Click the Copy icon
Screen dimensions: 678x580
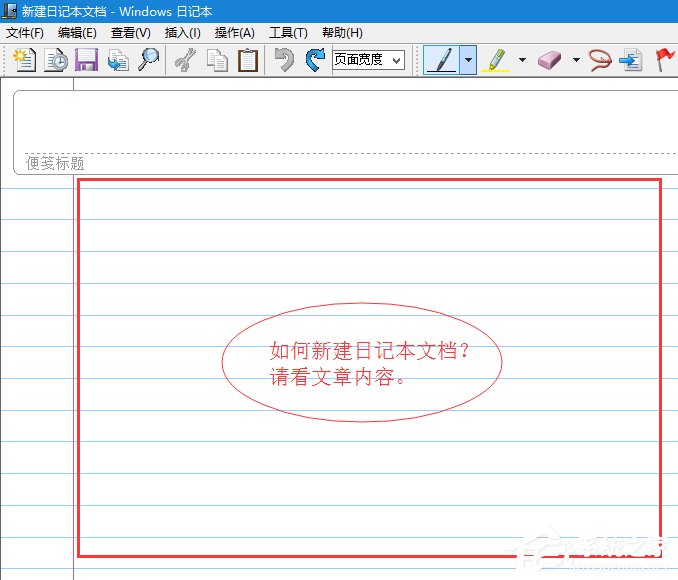pos(216,60)
